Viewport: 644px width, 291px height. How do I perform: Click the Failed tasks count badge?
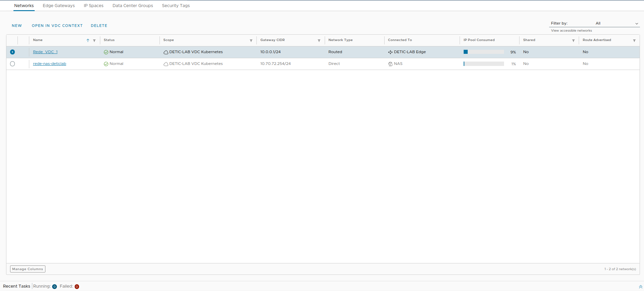pyautogui.click(x=77, y=287)
